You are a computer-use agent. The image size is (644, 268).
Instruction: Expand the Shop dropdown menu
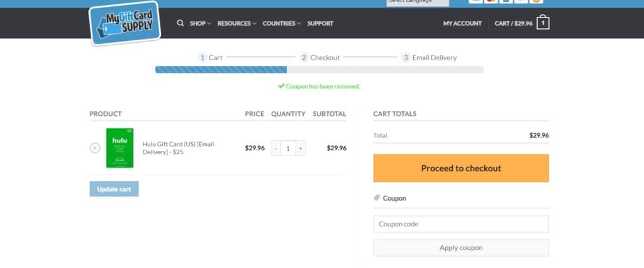point(200,23)
